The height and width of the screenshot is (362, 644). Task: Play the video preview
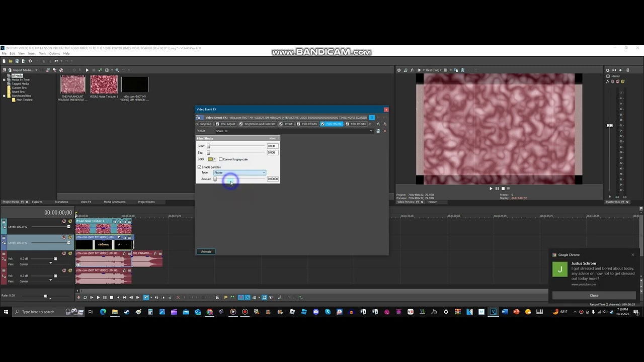coord(491,189)
